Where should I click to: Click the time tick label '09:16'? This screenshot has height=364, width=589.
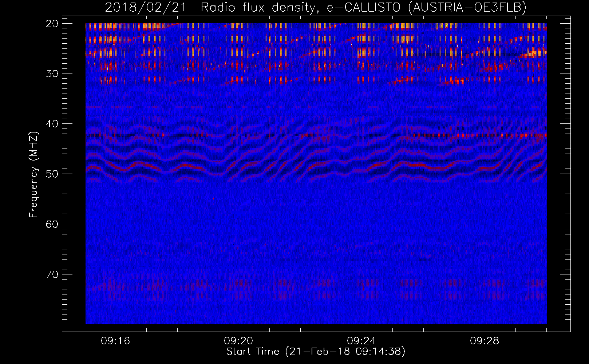point(115,341)
